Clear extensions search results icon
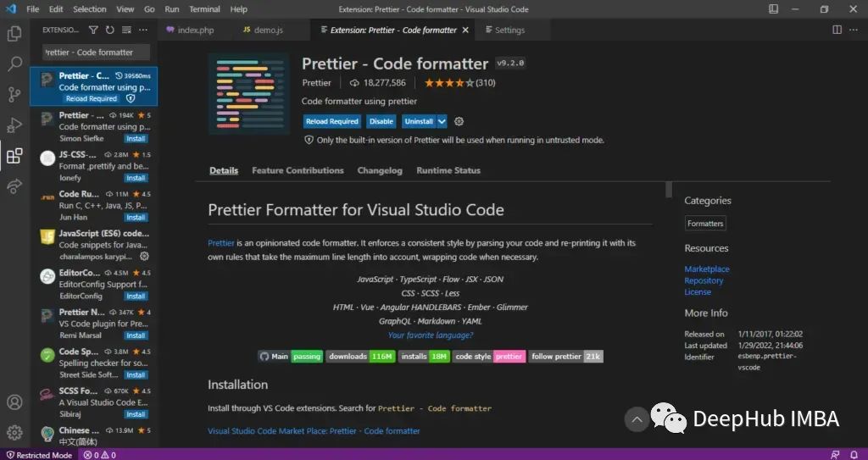This screenshot has height=460, width=868. [126, 30]
